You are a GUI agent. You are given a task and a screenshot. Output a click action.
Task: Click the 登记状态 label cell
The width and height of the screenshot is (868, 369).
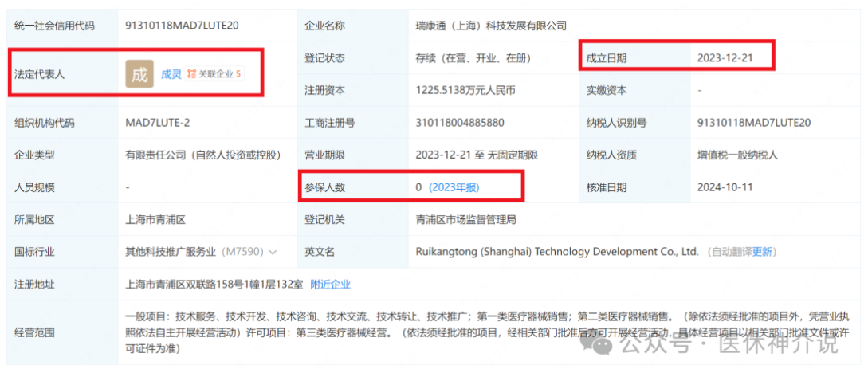click(x=353, y=58)
